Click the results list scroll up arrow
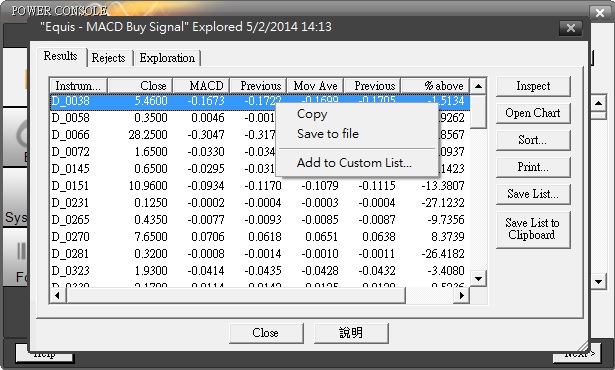This screenshot has height=370, width=615. click(x=478, y=86)
